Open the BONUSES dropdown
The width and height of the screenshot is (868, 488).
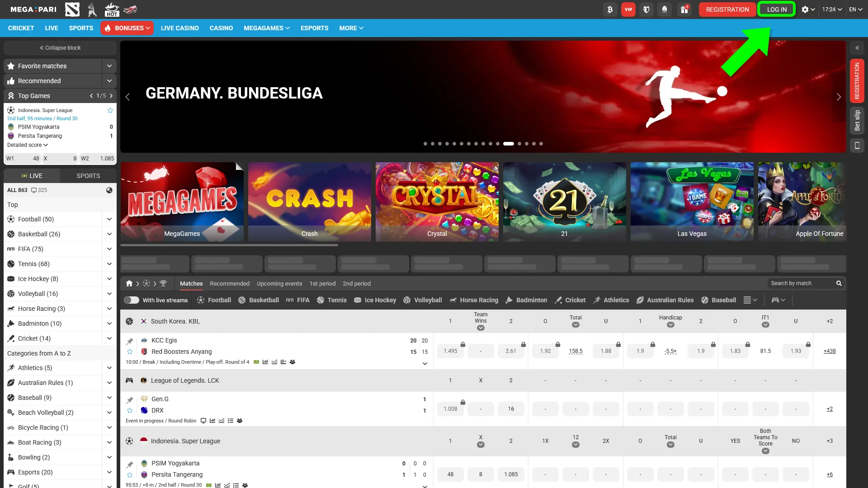click(127, 28)
